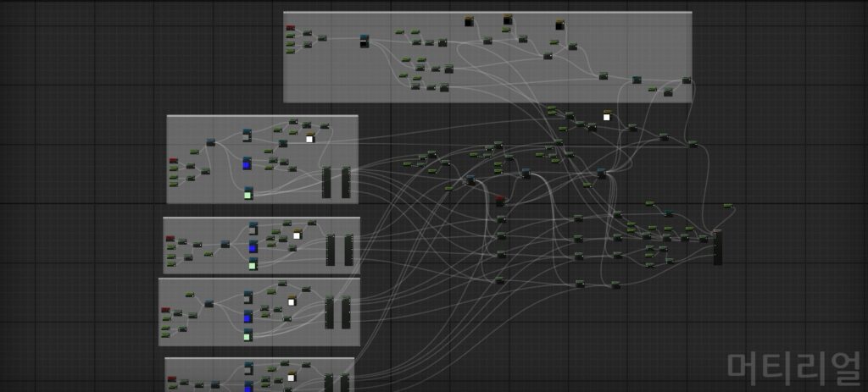Select the tall material output node at far right

[717, 247]
